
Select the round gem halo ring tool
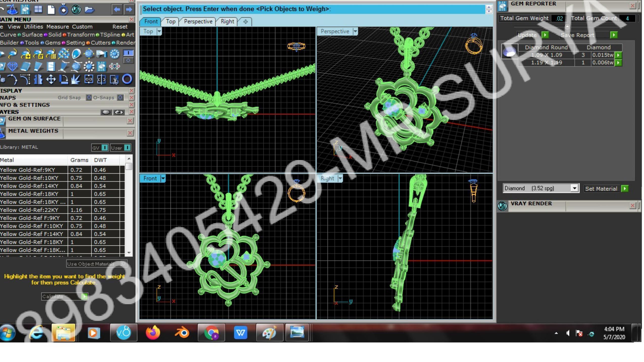[x=114, y=54]
